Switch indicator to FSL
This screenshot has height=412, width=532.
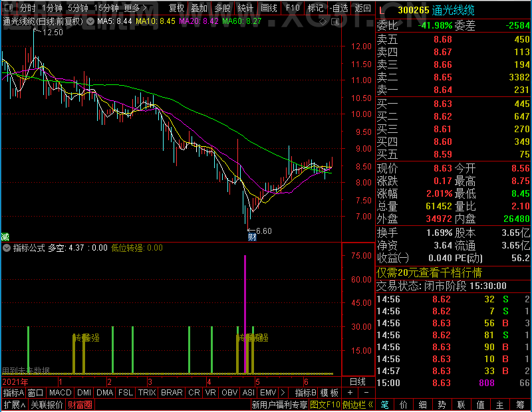[x=126, y=393]
